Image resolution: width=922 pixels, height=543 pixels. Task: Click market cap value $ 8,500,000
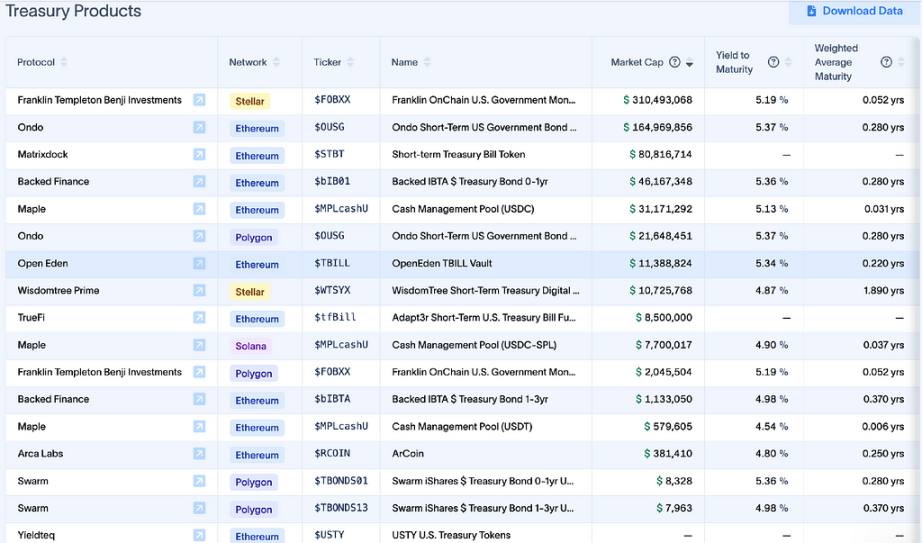(x=664, y=318)
